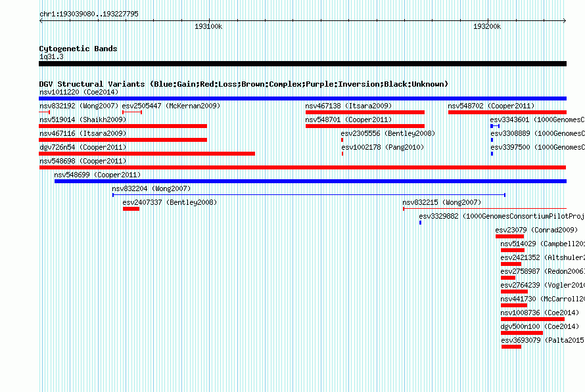Select the nsv467116 (Itsara2009) label

coord(83,133)
